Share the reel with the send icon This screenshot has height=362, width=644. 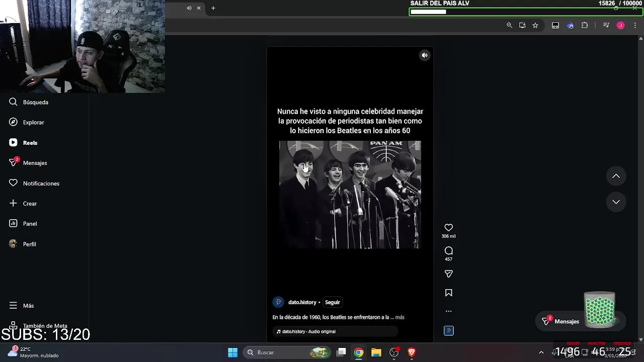click(449, 274)
